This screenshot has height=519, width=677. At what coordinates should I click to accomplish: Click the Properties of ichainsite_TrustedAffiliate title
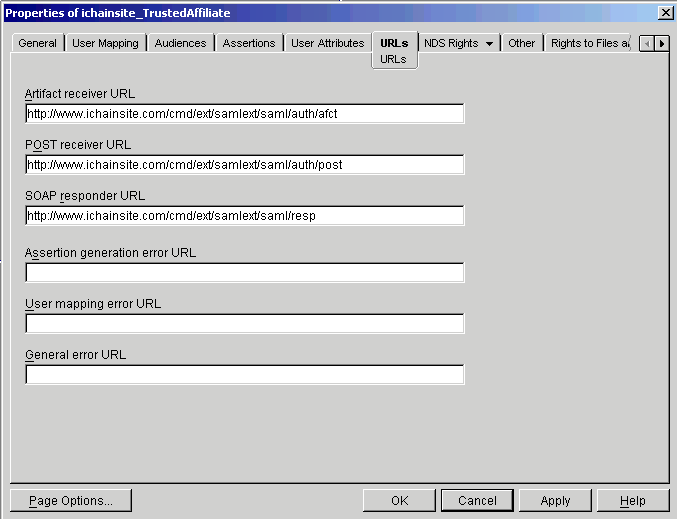click(x=117, y=13)
